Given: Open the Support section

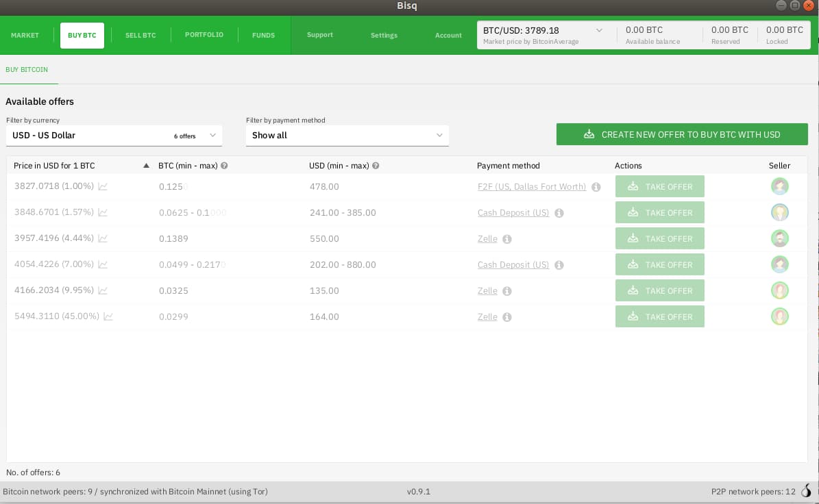Looking at the screenshot, I should [319, 34].
